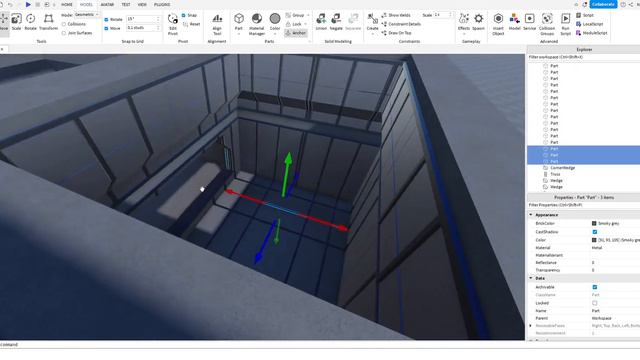Switch to the AVATAR tab

click(107, 4)
